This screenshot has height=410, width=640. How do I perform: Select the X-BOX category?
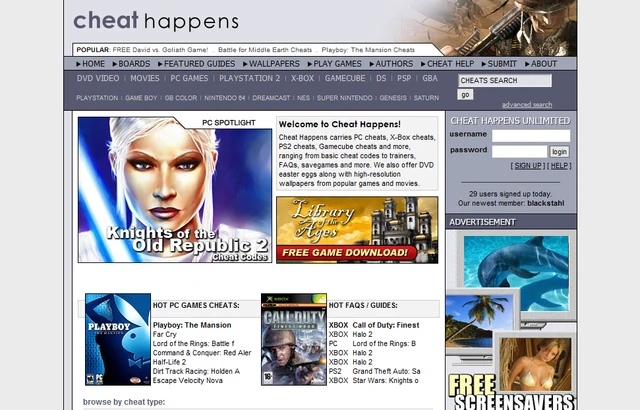coord(302,78)
